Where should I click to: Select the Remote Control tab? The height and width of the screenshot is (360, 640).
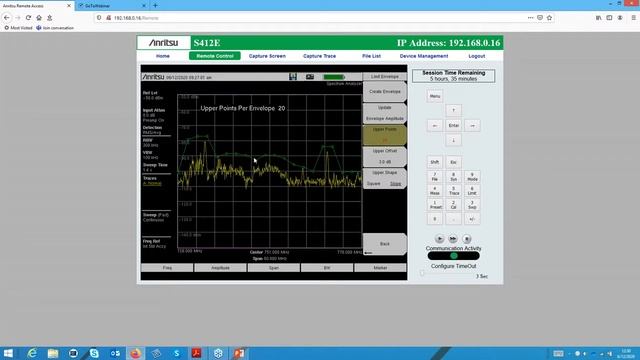coord(215,56)
